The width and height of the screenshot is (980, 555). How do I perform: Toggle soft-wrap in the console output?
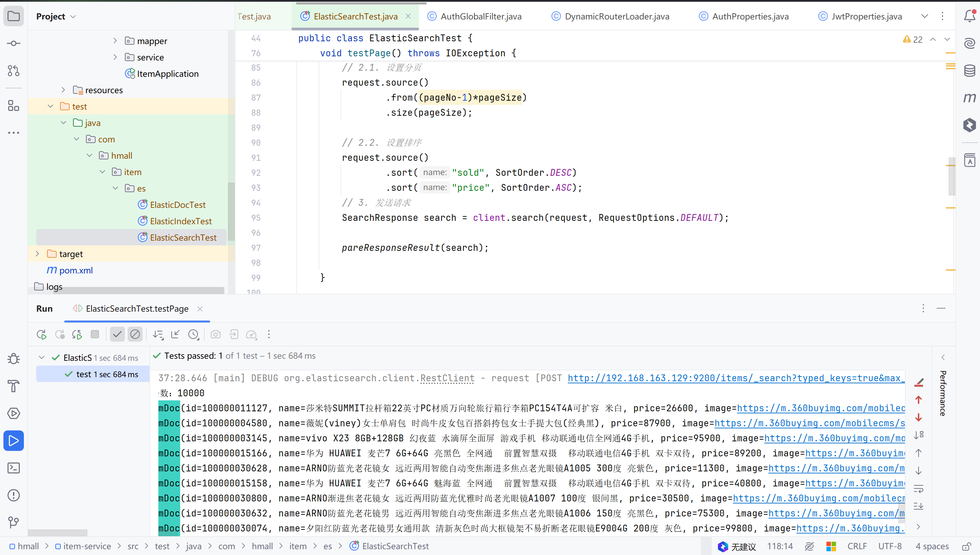(919, 489)
